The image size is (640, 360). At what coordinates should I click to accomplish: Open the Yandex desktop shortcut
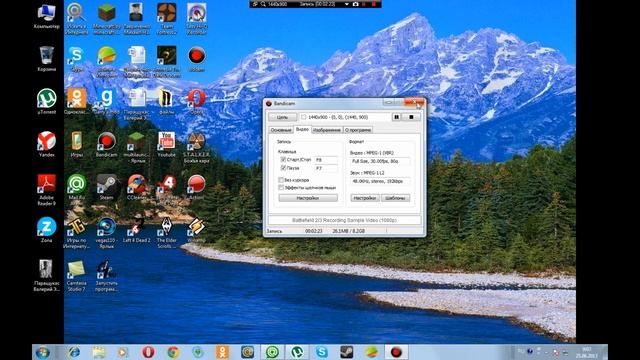tap(47, 144)
